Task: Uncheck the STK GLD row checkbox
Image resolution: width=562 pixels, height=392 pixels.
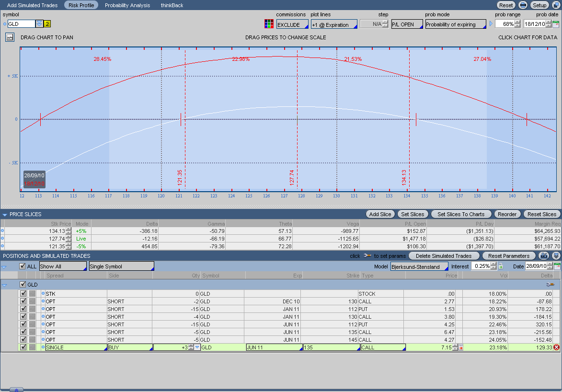Action: pos(23,294)
